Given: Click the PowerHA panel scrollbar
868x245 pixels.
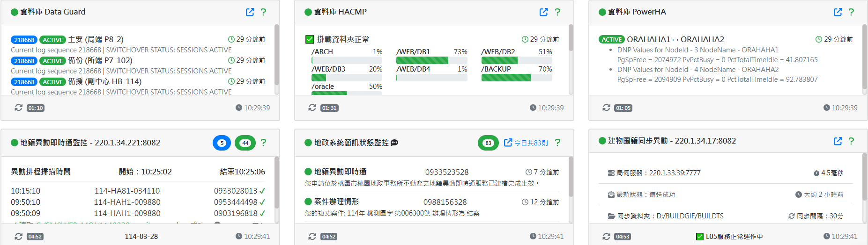Looking at the screenshot, I should pyautogui.click(x=865, y=58).
